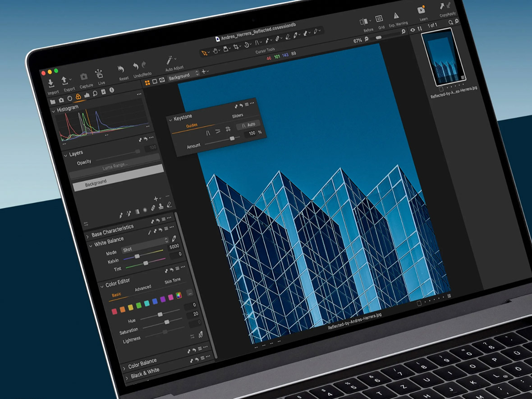Toggle the multi-view layout icon above the viewer
The height and width of the screenshot is (399, 532).
click(147, 82)
